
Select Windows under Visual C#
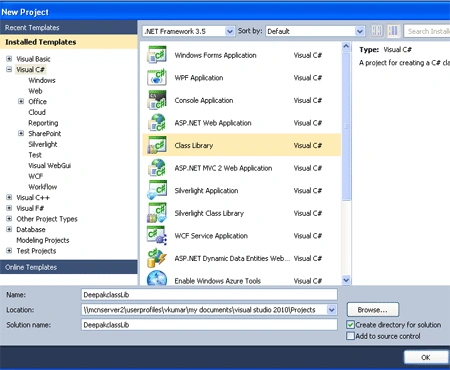point(42,80)
